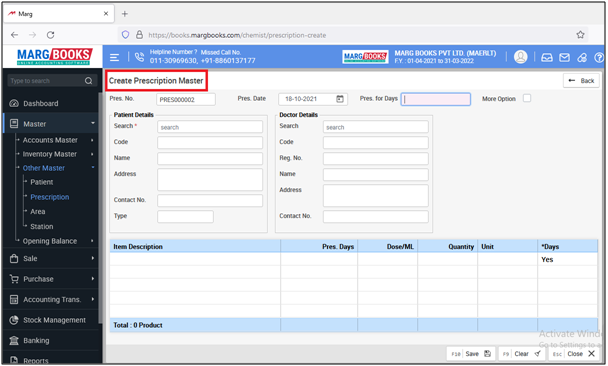The height and width of the screenshot is (366, 608).
Task: Click the Purchase cart icon
Action: [x=14, y=279]
